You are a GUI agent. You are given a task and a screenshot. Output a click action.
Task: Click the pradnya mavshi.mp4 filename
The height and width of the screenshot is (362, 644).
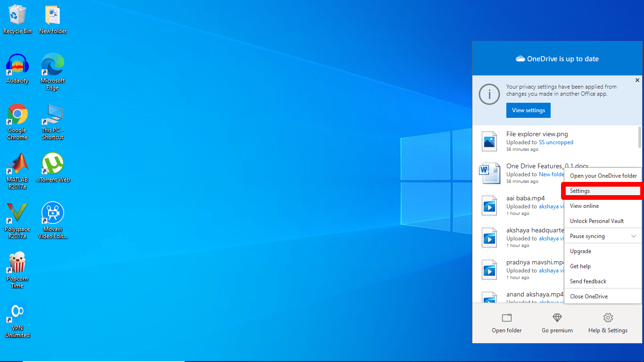click(x=535, y=263)
